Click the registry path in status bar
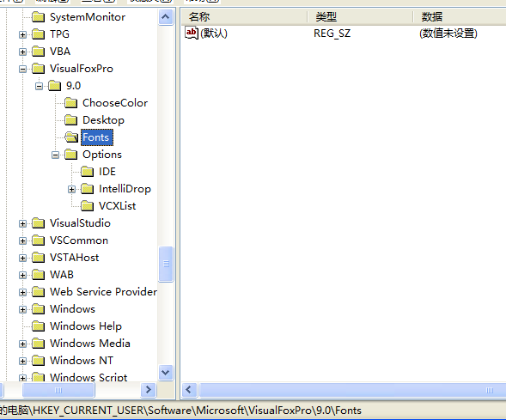Screen dimensions: 506x420 pyautogui.click(x=180, y=411)
